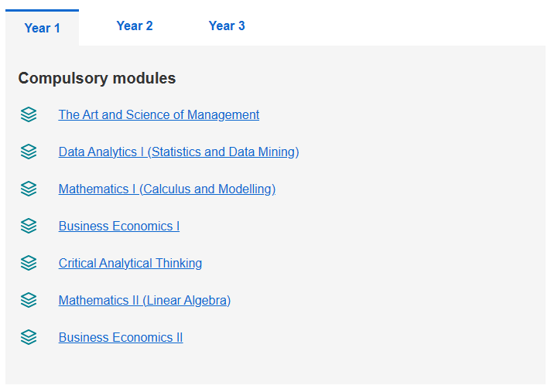
Task: Click the word Management in the first module link
Action: (x=223, y=114)
